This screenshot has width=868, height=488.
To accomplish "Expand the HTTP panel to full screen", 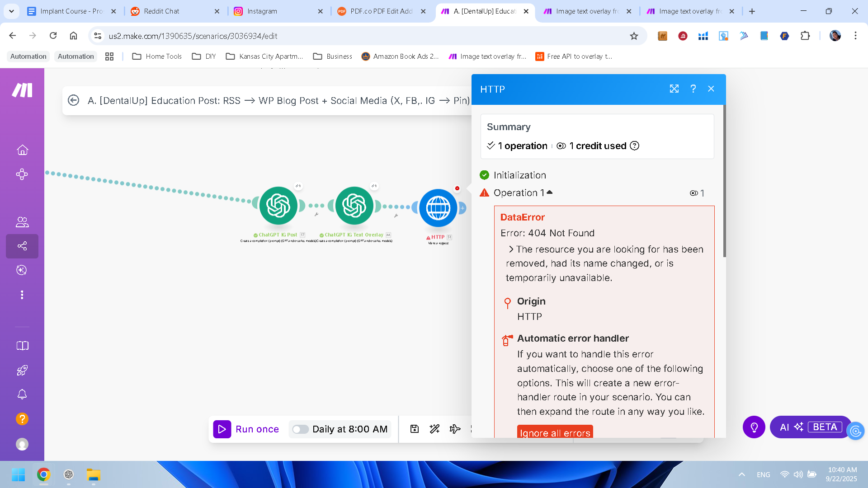I will tap(674, 89).
